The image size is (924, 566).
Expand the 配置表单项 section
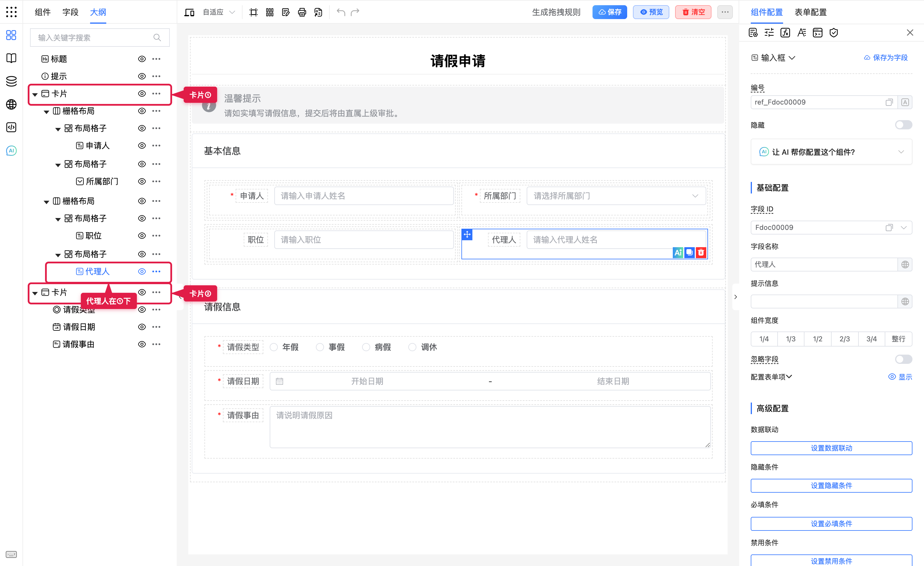click(771, 377)
